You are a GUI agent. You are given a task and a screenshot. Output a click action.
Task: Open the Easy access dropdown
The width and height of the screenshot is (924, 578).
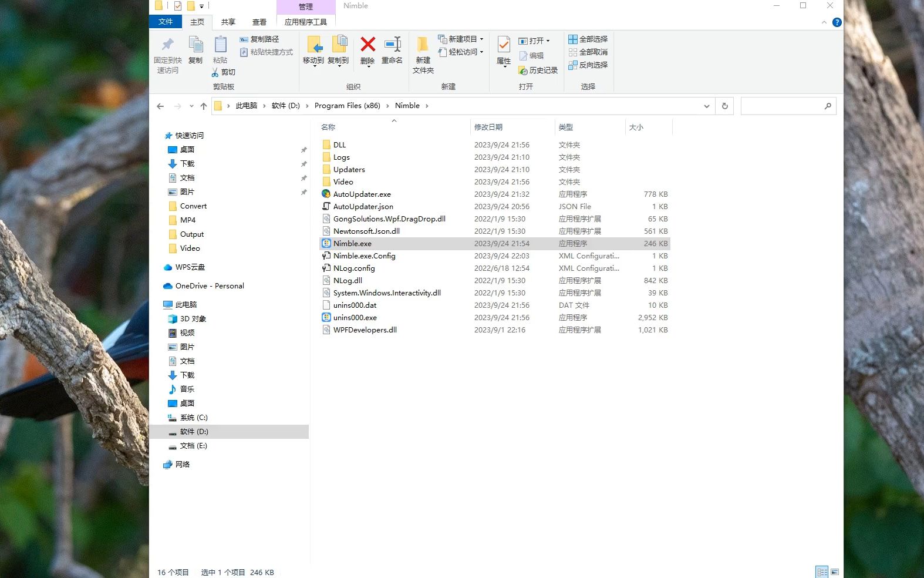pyautogui.click(x=461, y=52)
